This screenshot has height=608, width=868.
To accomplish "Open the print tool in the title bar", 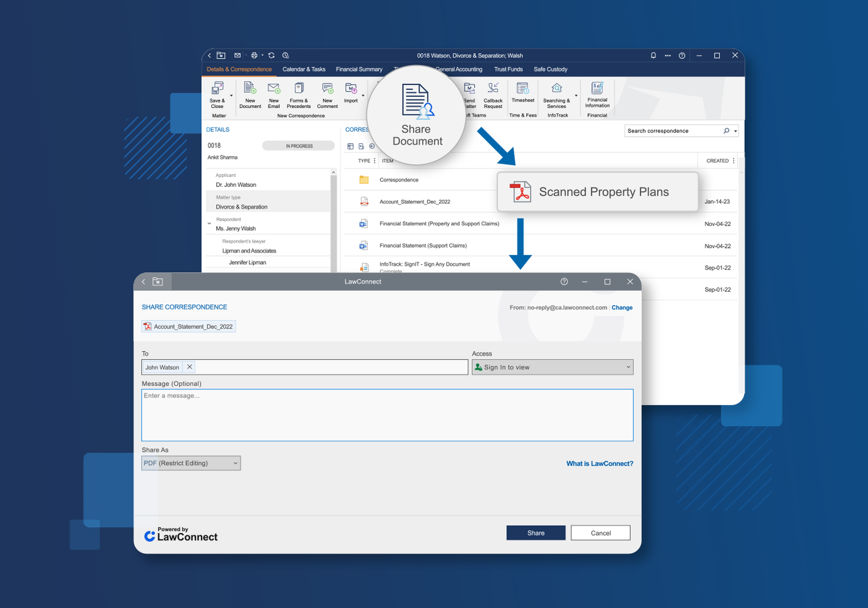I will pyautogui.click(x=254, y=55).
